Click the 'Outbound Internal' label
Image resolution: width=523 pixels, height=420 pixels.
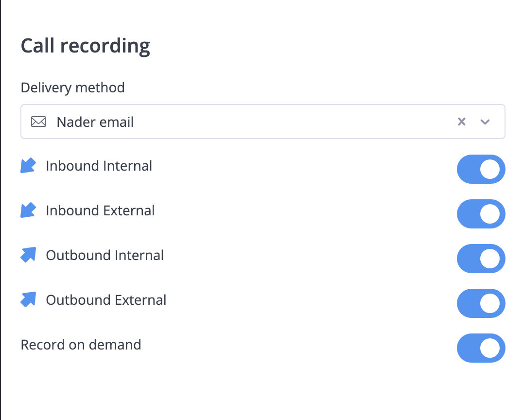[105, 255]
